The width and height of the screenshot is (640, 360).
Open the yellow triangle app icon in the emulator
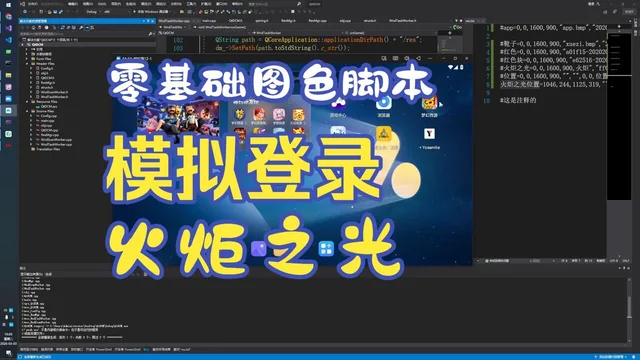point(383,134)
